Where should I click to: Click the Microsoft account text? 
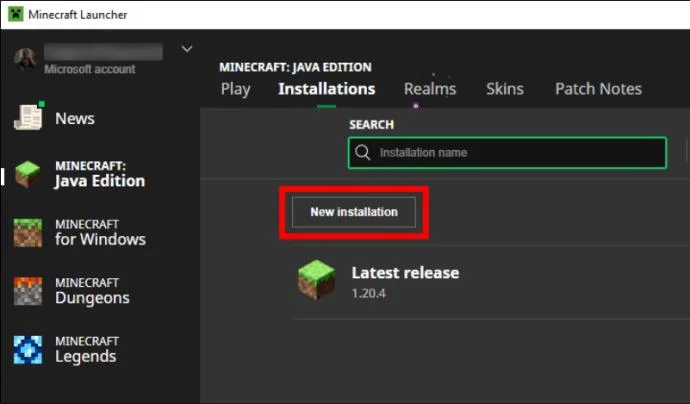(90, 69)
